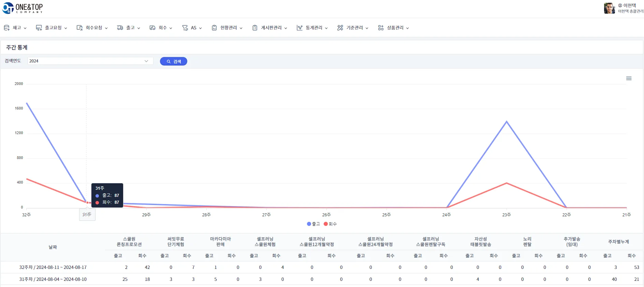Screen dimensions: 644x287
Task: Select the 31주차 2024-08-04 row
Action: coord(322,279)
